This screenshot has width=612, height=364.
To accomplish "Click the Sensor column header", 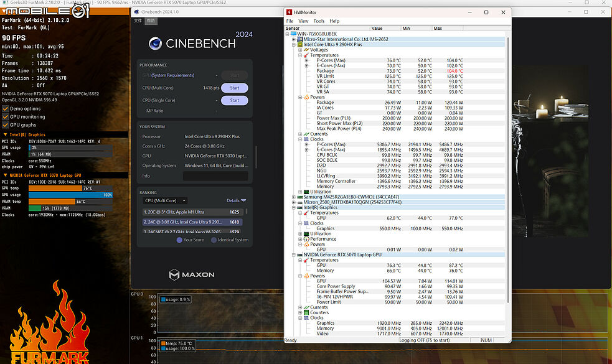I will (327, 28).
